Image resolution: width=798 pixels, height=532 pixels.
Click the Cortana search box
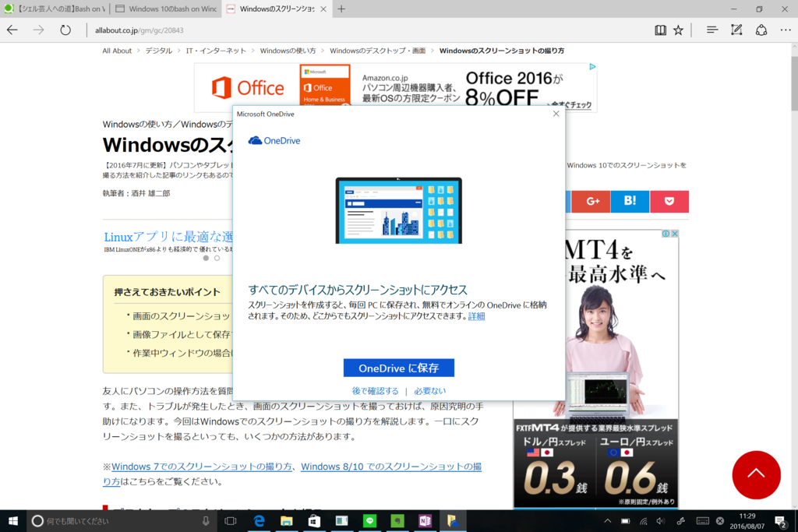[x=121, y=521]
